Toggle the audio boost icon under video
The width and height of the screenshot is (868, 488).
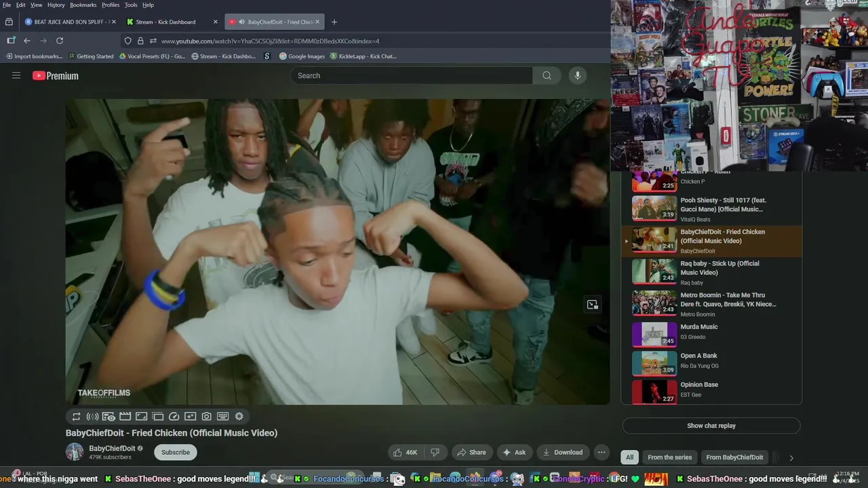coord(92,417)
